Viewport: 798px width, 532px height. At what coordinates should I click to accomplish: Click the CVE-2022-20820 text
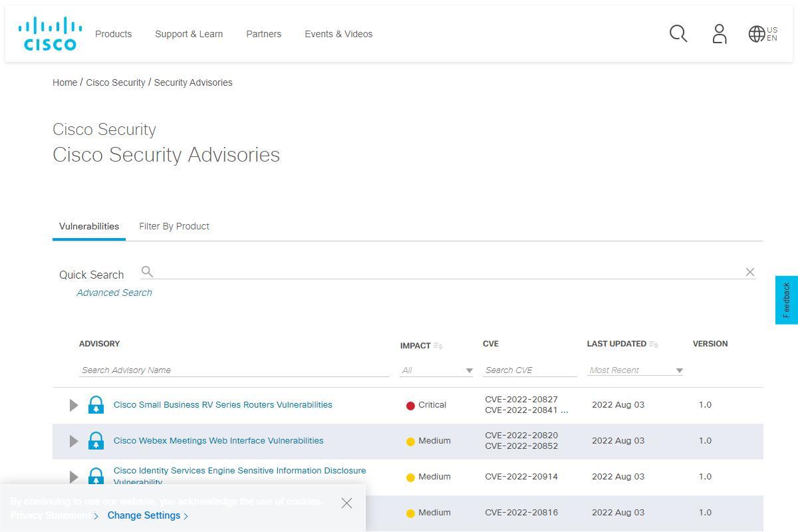click(521, 436)
